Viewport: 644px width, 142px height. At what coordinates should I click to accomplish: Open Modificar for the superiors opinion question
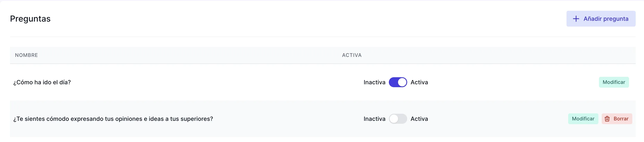coord(583,119)
